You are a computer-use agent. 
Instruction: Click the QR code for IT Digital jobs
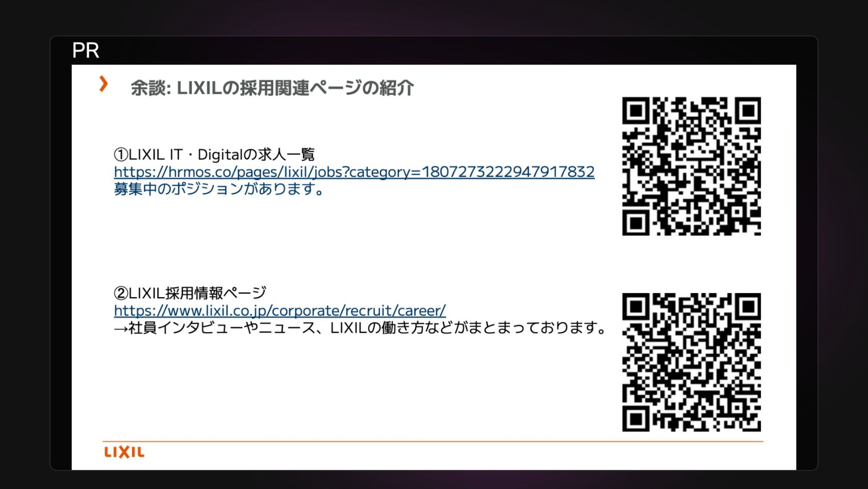tap(691, 166)
